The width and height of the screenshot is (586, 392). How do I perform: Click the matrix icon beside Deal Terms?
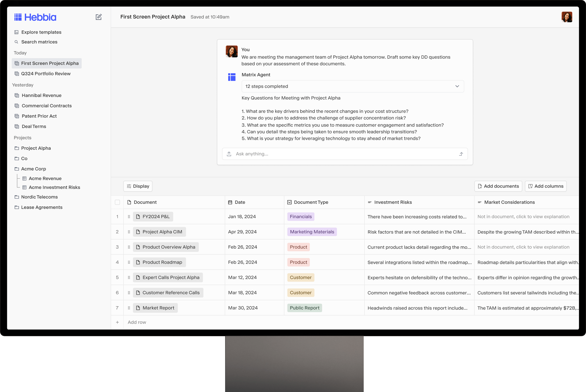(x=17, y=126)
